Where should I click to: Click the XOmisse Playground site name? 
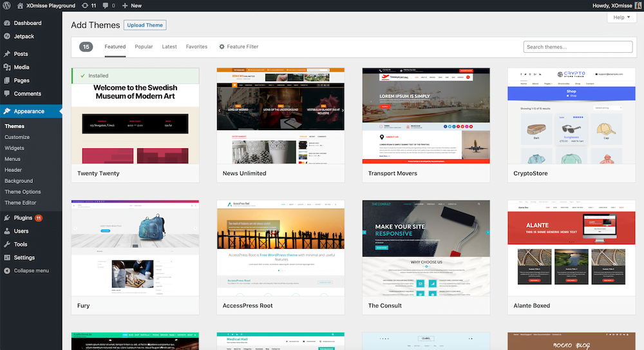[x=50, y=6]
